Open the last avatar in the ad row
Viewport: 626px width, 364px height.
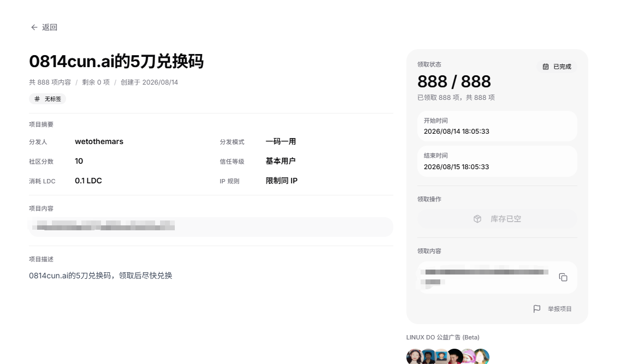coord(482,356)
